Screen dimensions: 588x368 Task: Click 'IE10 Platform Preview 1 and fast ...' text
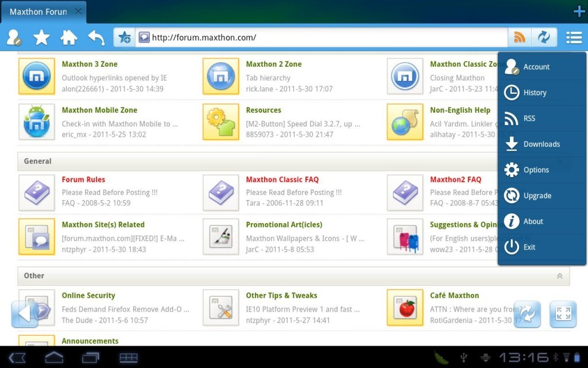pos(303,309)
